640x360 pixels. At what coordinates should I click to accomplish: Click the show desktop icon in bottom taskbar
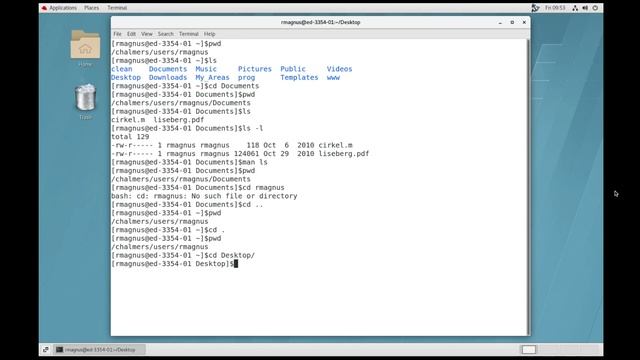(46, 349)
